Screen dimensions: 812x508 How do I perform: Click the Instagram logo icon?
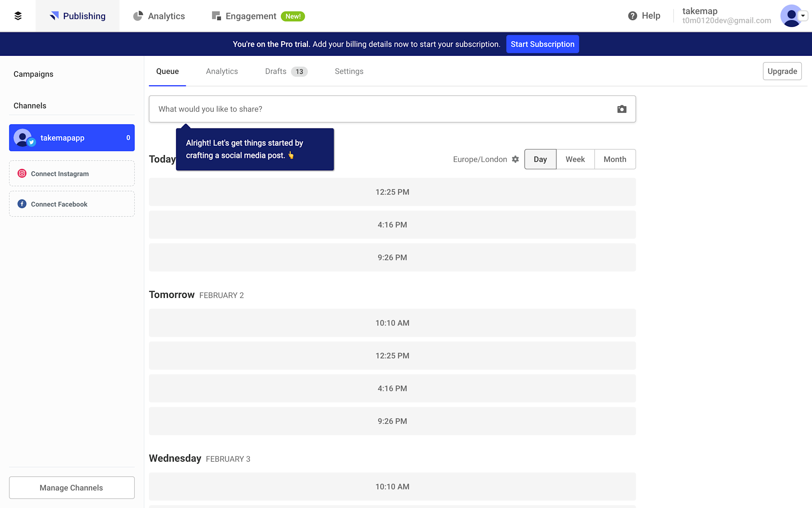pos(22,174)
